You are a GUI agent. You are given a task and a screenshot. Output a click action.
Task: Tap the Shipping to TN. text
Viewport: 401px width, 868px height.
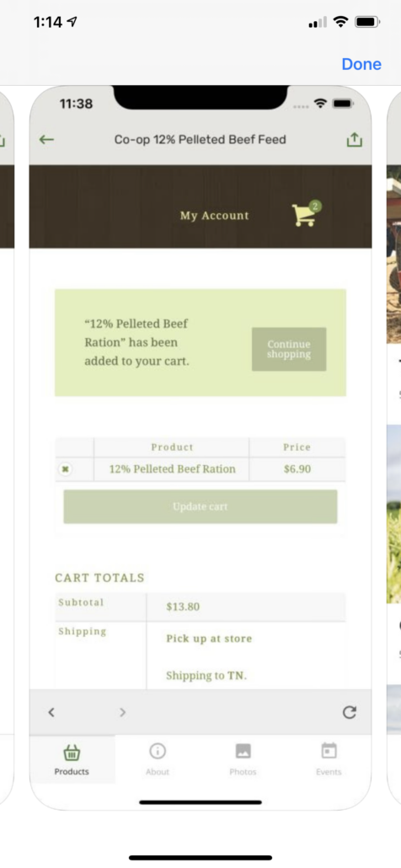click(206, 676)
